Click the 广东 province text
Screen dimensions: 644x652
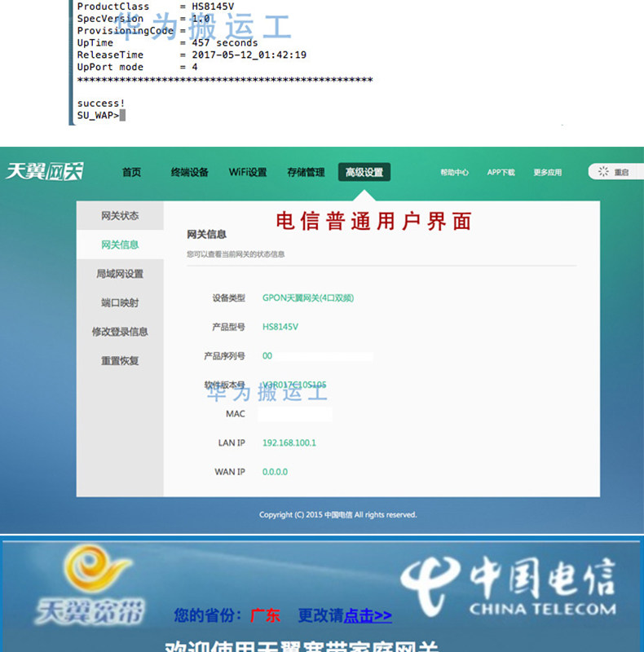tap(265, 615)
